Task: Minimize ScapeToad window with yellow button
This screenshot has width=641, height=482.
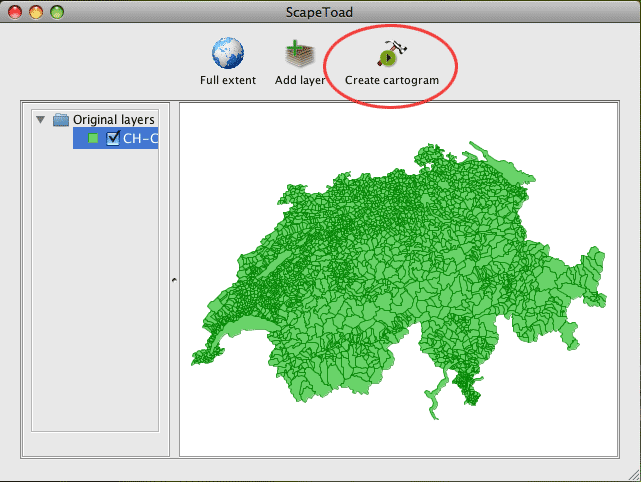Action: 36,12
